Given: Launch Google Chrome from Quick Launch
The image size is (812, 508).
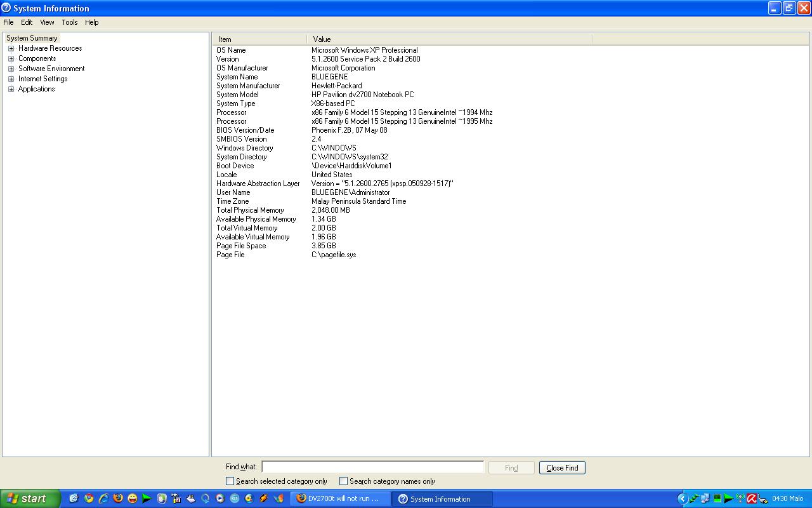Looking at the screenshot, I should [89, 498].
